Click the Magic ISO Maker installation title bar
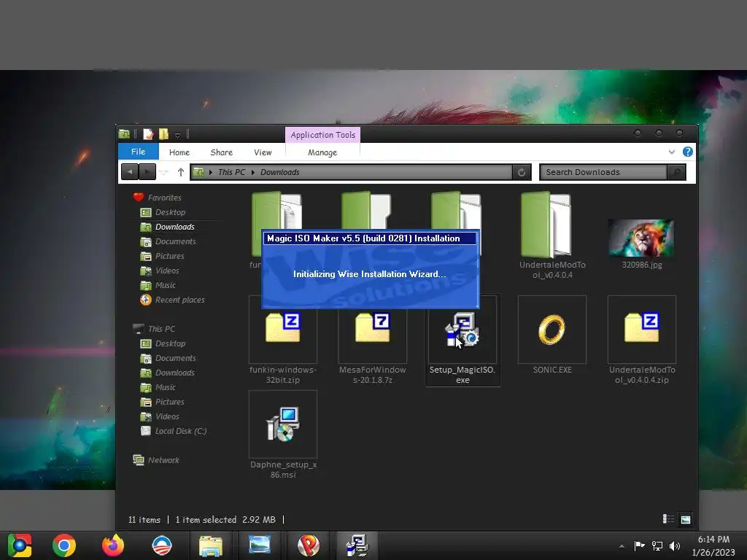The height and width of the screenshot is (560, 747). [x=370, y=238]
